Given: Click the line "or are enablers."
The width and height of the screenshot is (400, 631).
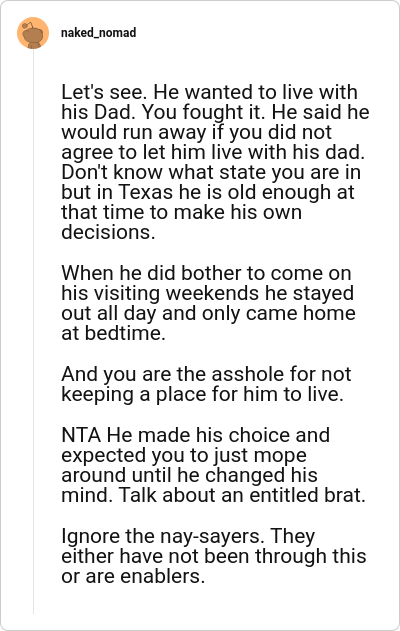Looking at the screenshot, I should pyautogui.click(x=133, y=576).
